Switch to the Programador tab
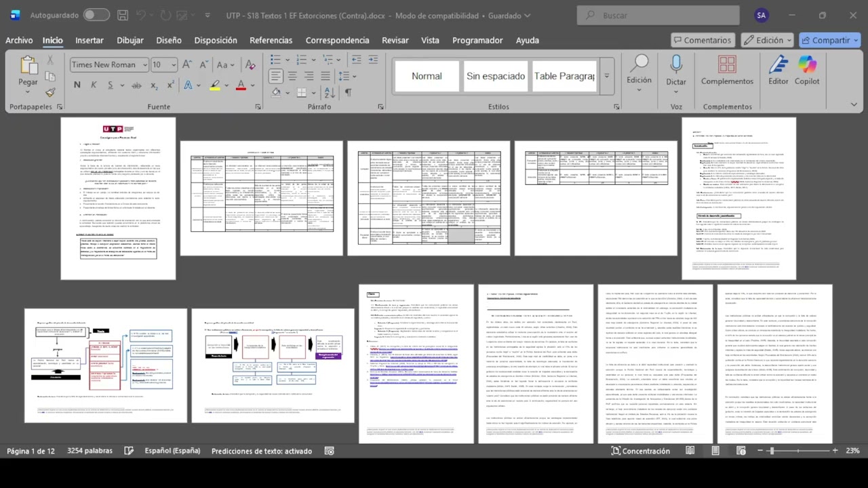868x488 pixels. pyautogui.click(x=477, y=40)
